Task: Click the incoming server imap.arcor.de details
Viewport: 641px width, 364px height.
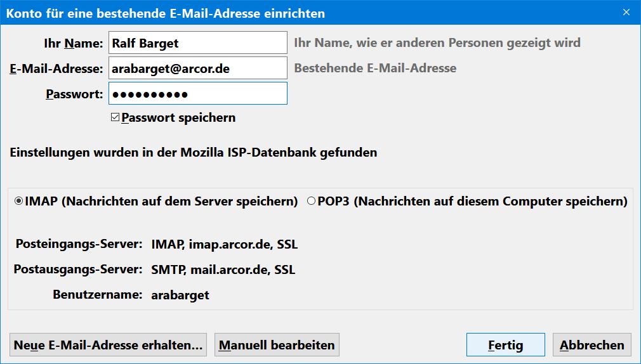Action: point(224,244)
